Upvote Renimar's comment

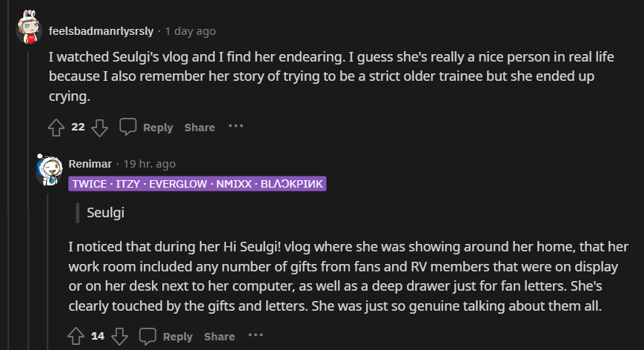(76, 337)
